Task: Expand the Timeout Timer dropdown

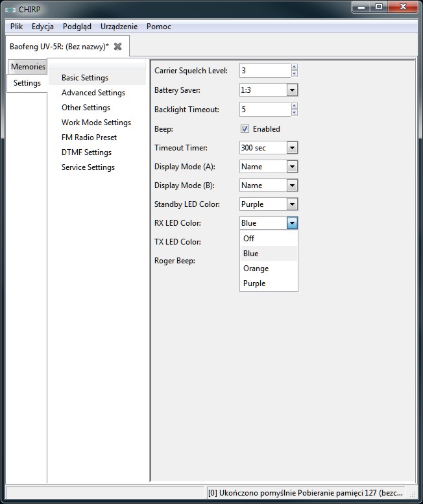Action: [292, 148]
